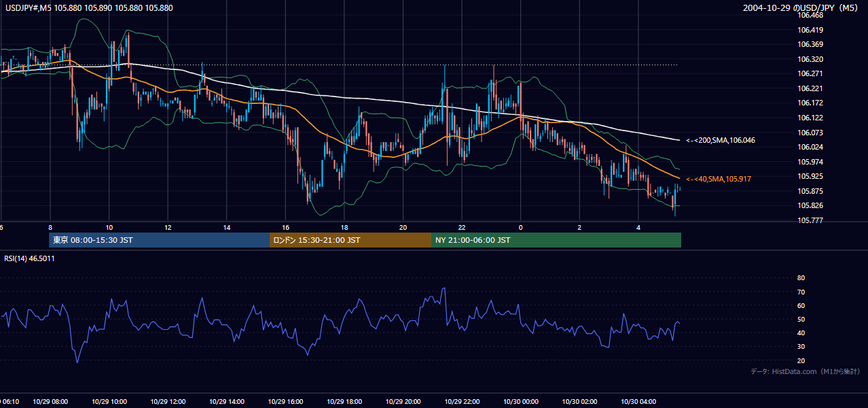Click price axis value 105.826

pyautogui.click(x=810, y=205)
